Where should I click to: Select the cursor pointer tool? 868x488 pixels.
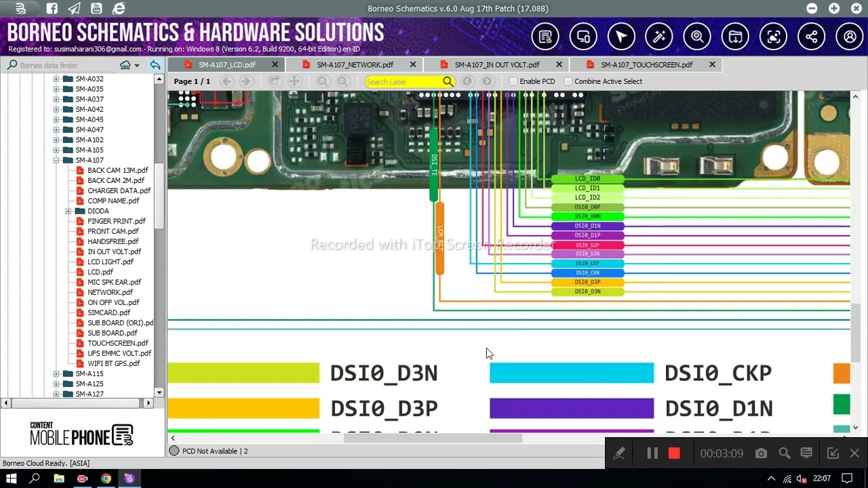tap(621, 37)
